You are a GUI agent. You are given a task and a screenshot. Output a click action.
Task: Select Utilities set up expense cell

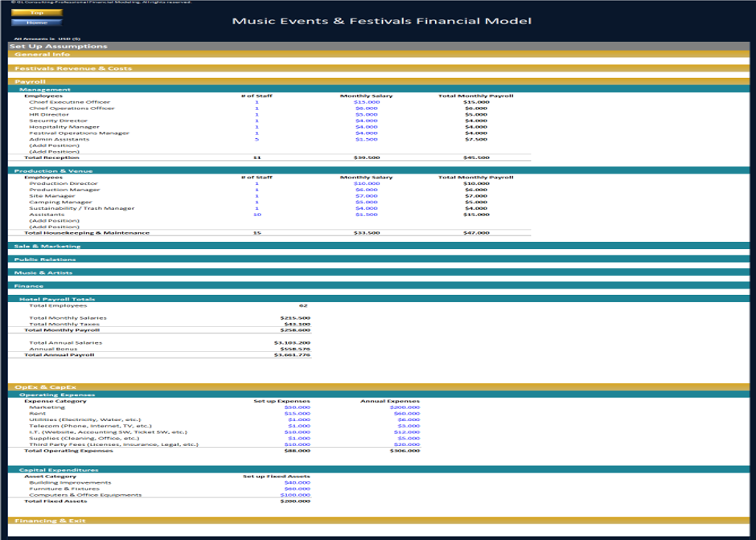point(299,419)
